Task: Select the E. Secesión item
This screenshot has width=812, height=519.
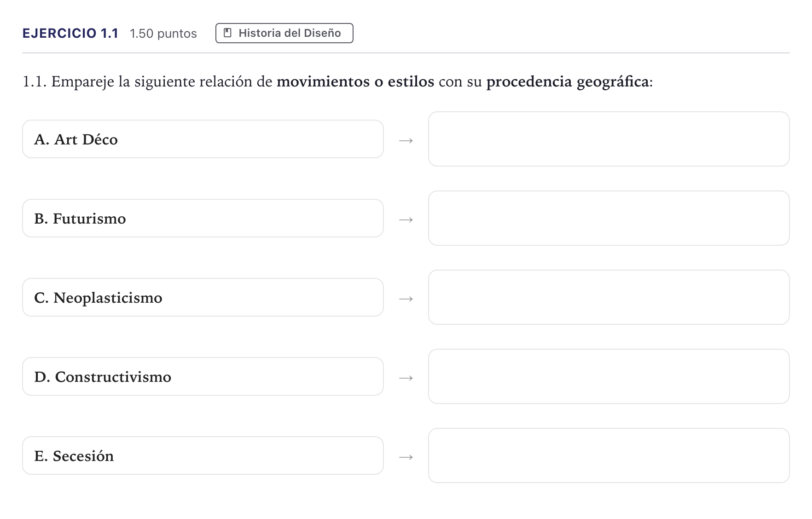Action: pyautogui.click(x=203, y=456)
